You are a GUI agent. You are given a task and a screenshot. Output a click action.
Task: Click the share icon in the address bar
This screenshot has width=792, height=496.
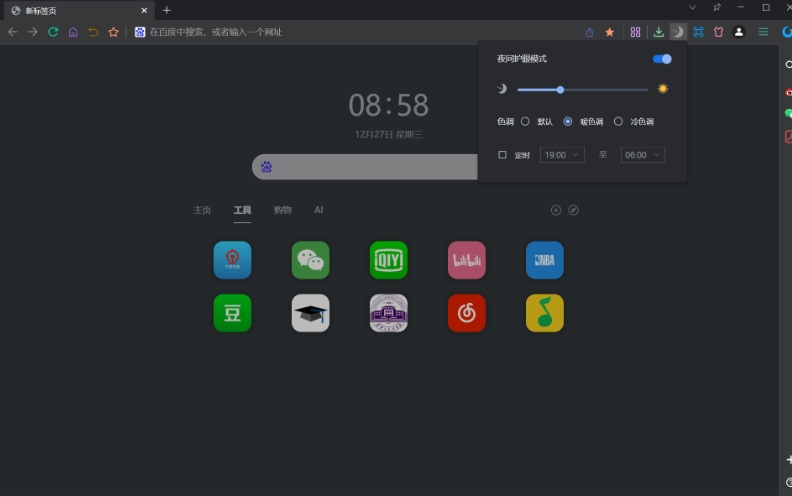coord(589,32)
